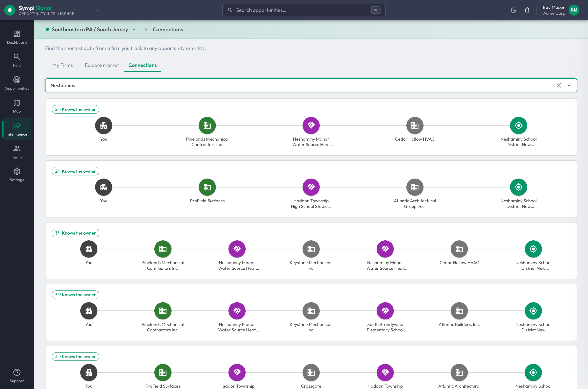This screenshot has width=588, height=389.
Task: Click the Ray Mason Acme Corp name
Action: (x=554, y=10)
